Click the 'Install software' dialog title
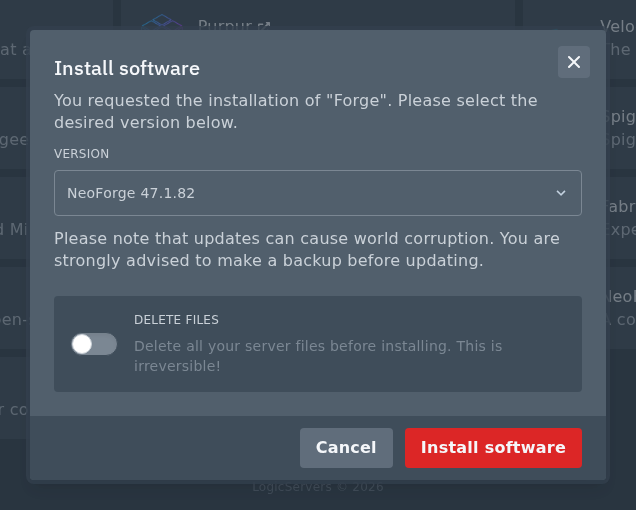The height and width of the screenshot is (510, 636). point(127,68)
